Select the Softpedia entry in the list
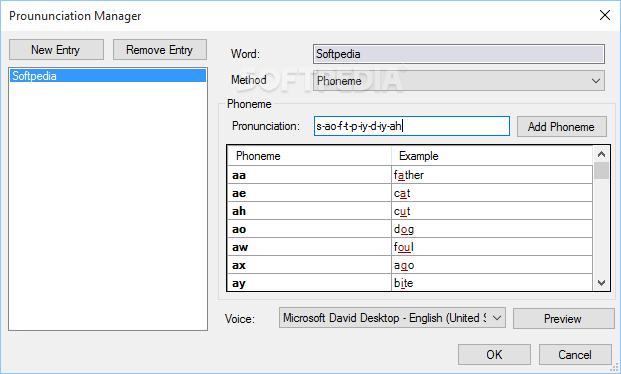This screenshot has height=374, width=621. coord(108,76)
